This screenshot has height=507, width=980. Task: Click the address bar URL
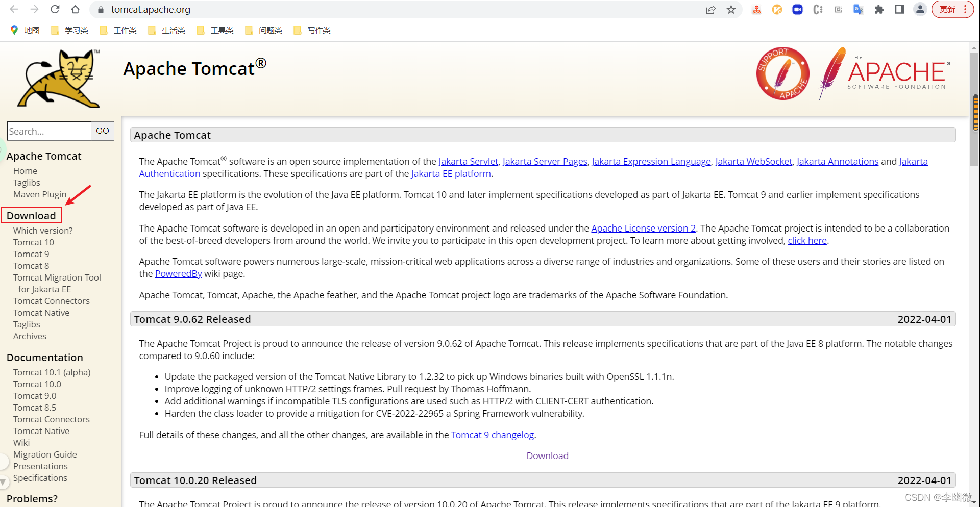(x=151, y=10)
